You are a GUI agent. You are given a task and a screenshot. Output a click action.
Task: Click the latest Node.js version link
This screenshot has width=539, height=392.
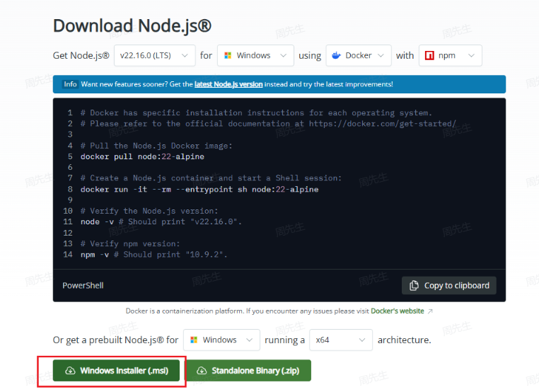click(x=228, y=84)
